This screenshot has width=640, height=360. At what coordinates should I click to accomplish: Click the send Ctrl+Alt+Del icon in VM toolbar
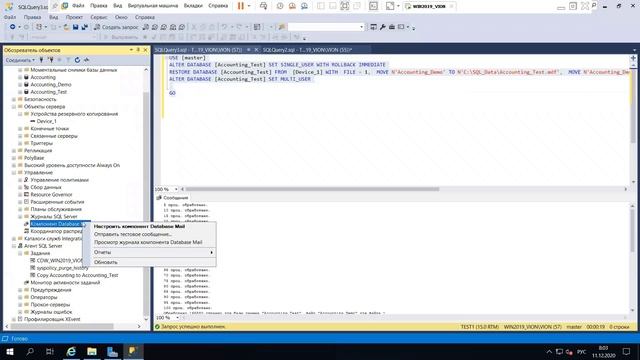(263, 6)
